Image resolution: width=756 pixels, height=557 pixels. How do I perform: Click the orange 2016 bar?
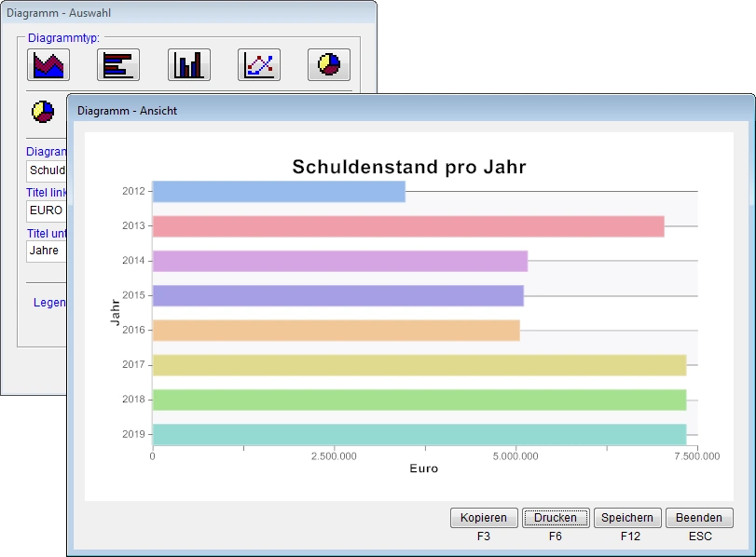(336, 330)
